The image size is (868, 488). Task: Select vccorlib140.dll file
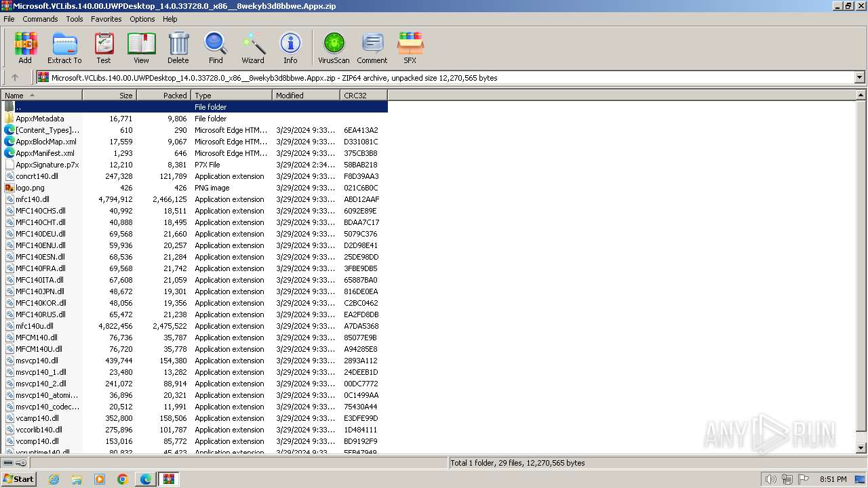click(195, 430)
